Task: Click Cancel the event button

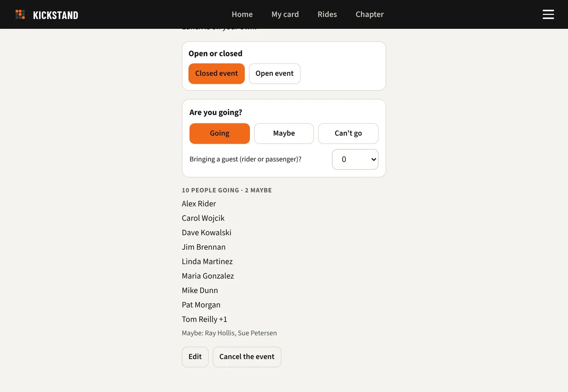Action: tap(247, 357)
